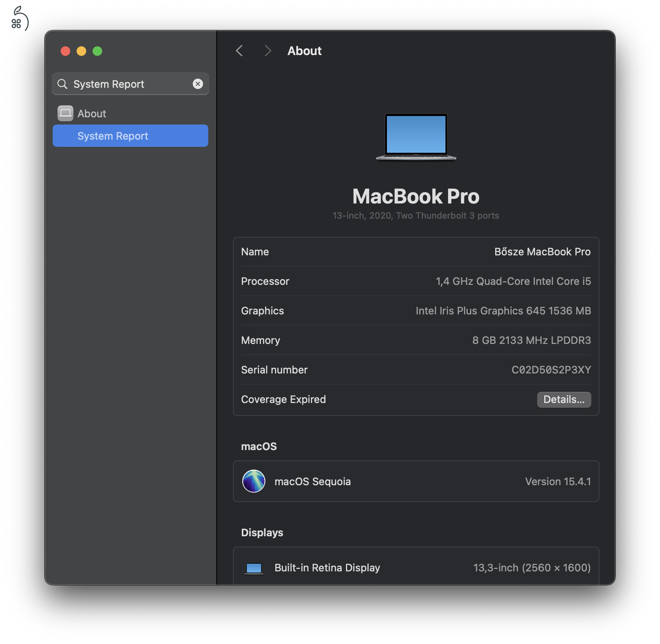Screen dimensions: 660x644
Task: Zoom the window with green button
Action: (97, 51)
